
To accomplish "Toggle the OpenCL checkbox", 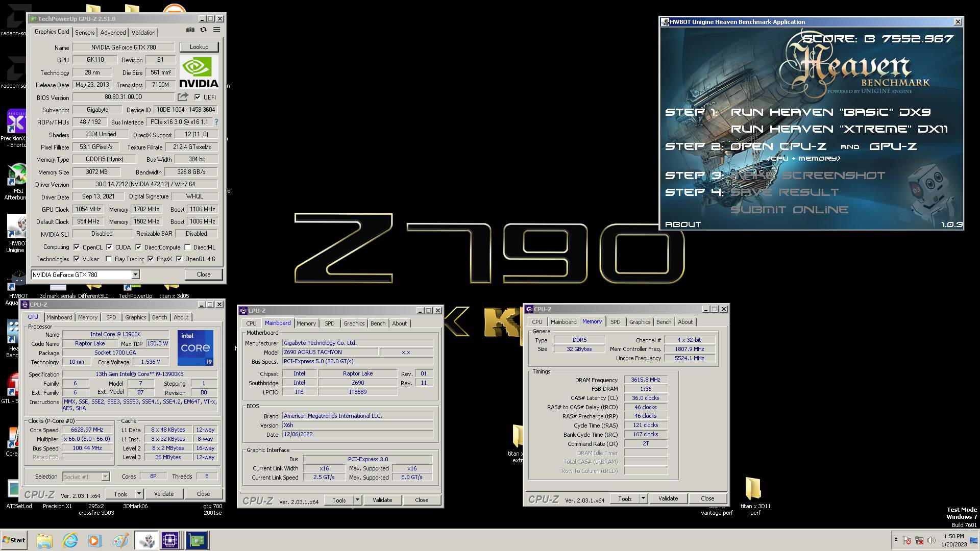I will pyautogui.click(x=77, y=247).
